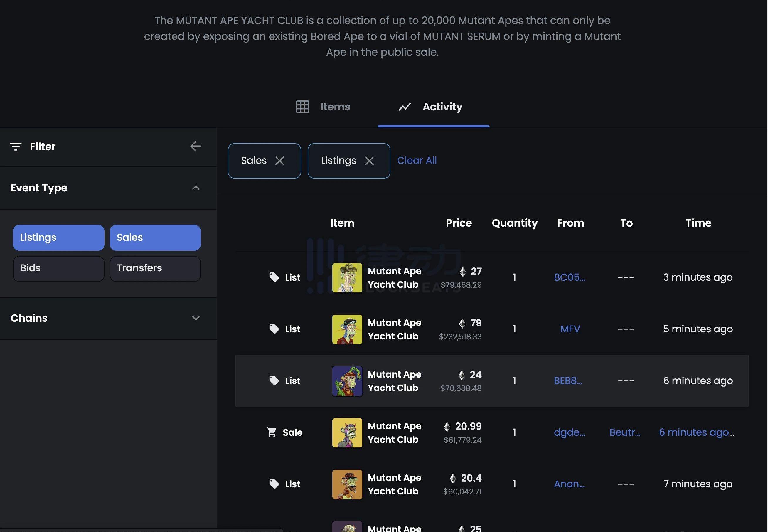The height and width of the screenshot is (532, 768).
Task: Click the 7 minutes ago timestamp
Action: 698,484
